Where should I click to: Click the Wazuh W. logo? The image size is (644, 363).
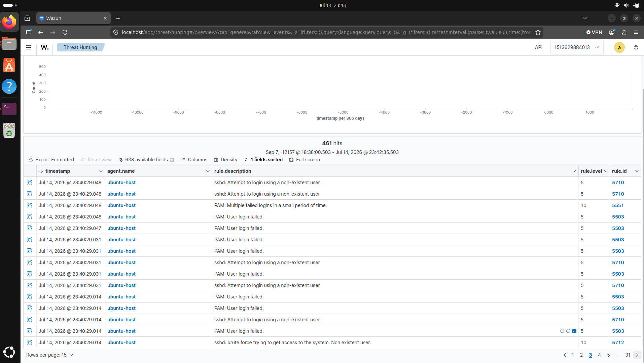pos(45,47)
